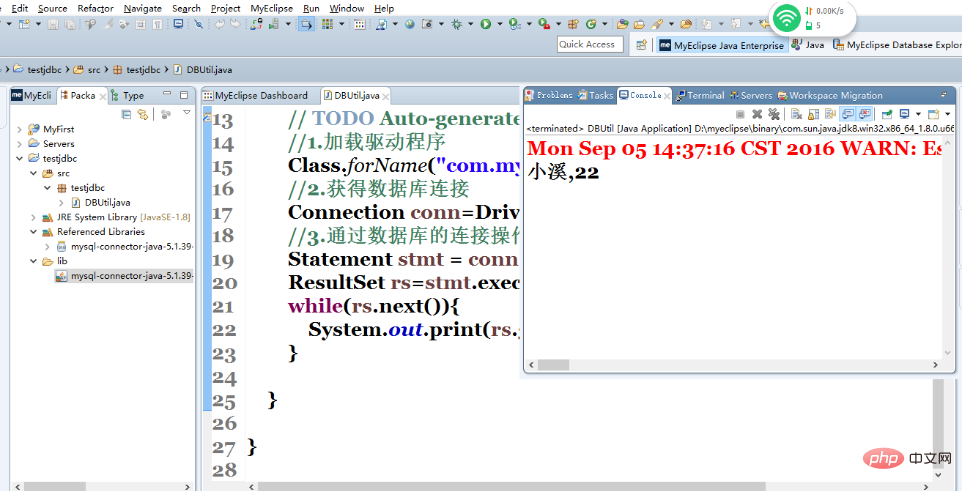
Task: Click Collapse All icon in Package Explorer
Action: coord(126,114)
